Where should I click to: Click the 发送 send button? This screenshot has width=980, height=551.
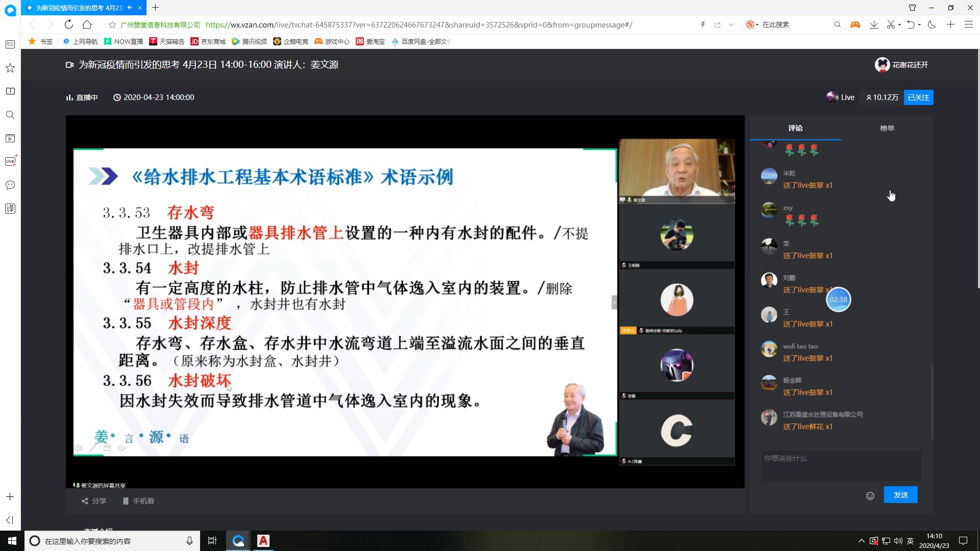(900, 495)
